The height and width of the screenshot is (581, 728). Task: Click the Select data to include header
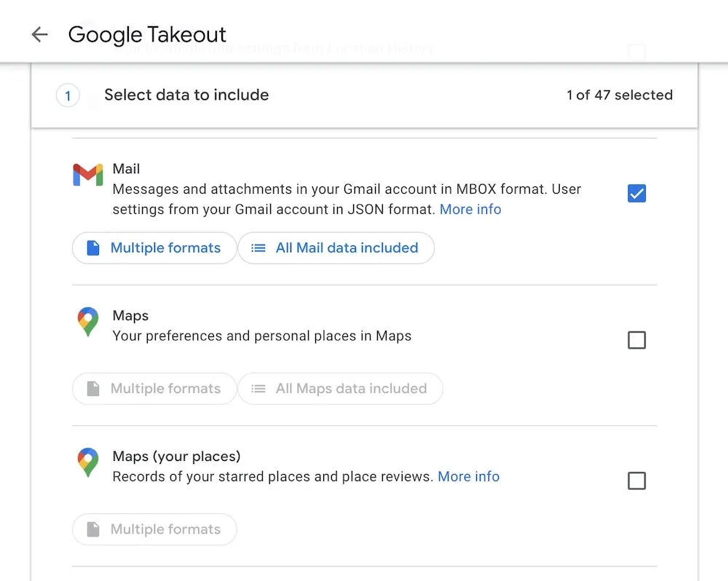[186, 95]
